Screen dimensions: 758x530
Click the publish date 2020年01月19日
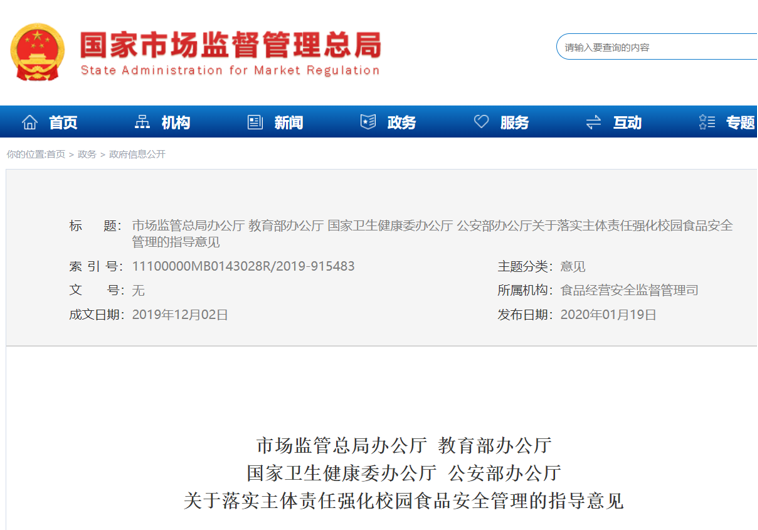tap(608, 314)
